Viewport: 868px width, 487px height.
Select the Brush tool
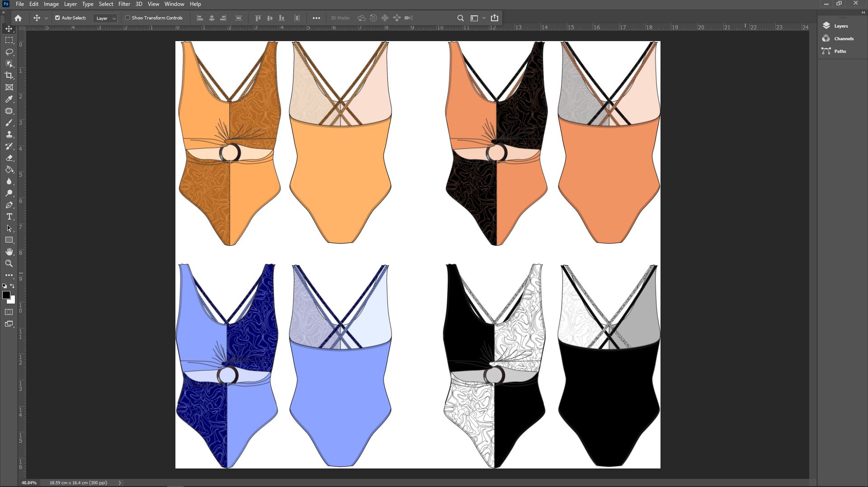(9, 123)
